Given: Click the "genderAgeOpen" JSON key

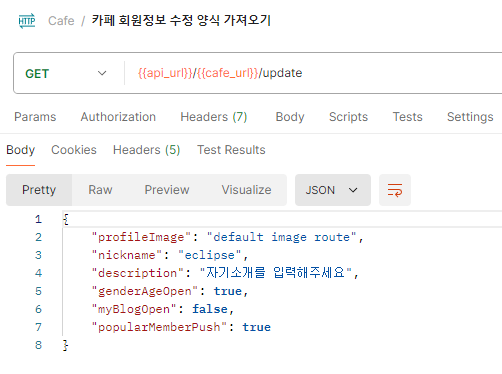Looking at the screenshot, I should (145, 291).
